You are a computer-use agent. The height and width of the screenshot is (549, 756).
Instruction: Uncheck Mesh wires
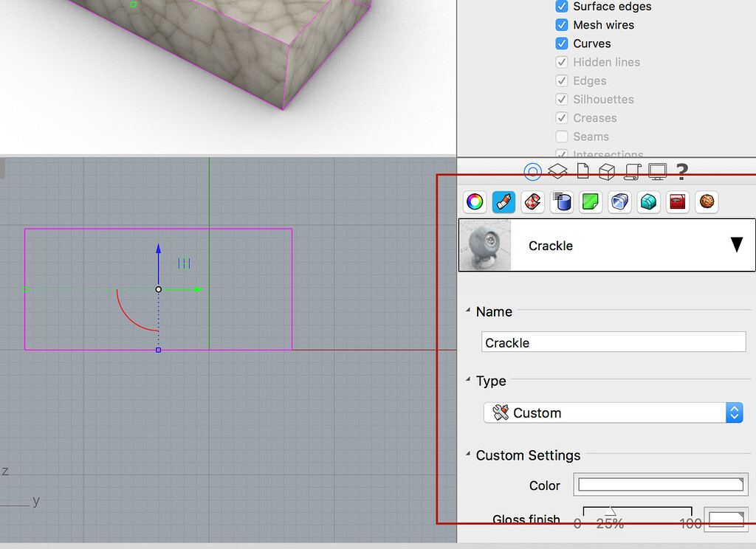tap(562, 24)
